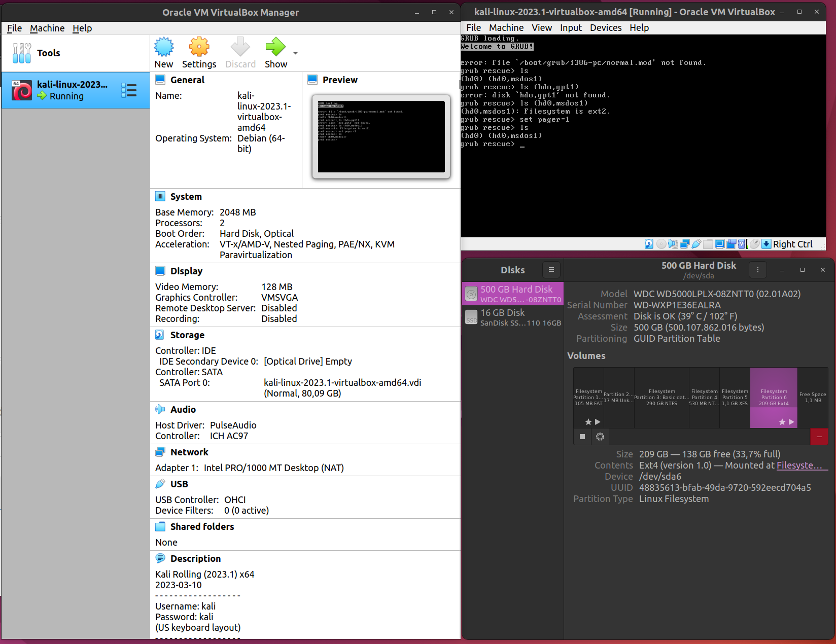Open the Show button dropdown arrow
Viewport: 836px width, 644px height.
click(295, 53)
